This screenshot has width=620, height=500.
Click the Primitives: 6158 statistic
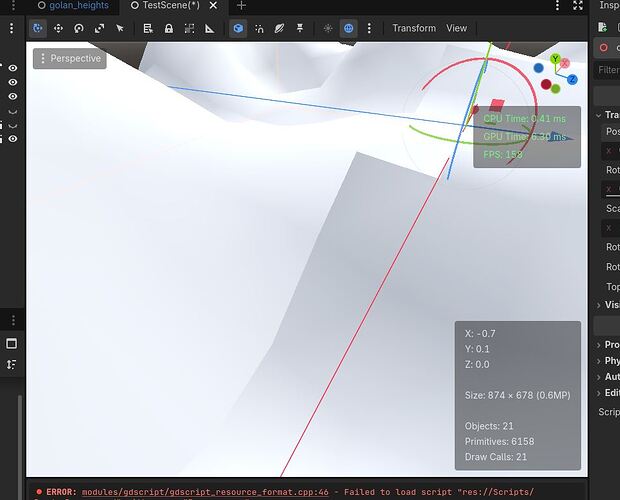499,442
